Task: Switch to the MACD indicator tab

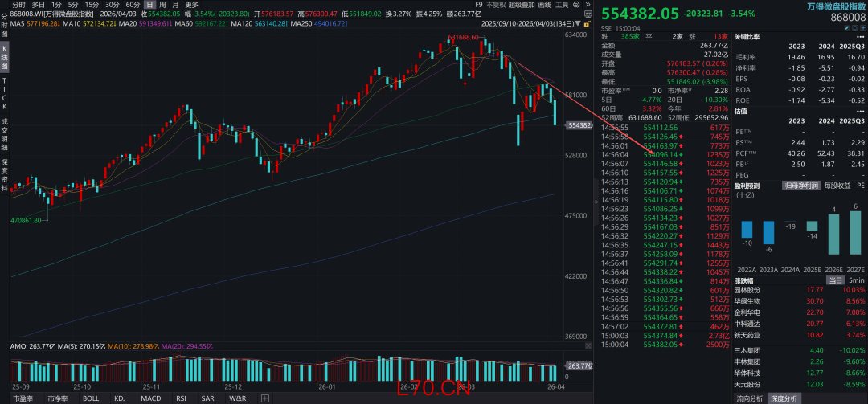Action: (x=151, y=398)
